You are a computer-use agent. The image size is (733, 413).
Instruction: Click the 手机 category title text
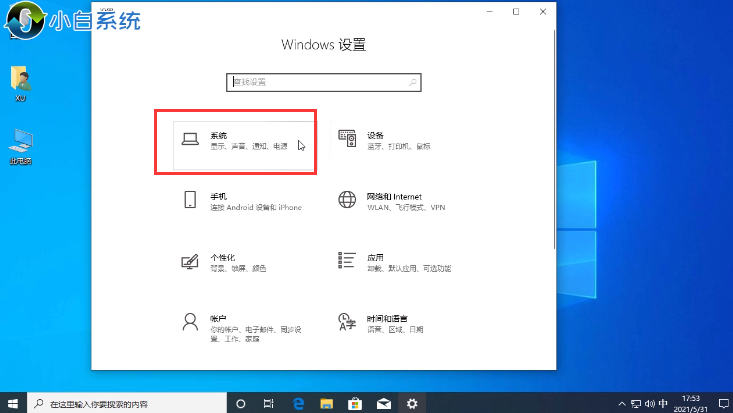[x=218, y=196]
